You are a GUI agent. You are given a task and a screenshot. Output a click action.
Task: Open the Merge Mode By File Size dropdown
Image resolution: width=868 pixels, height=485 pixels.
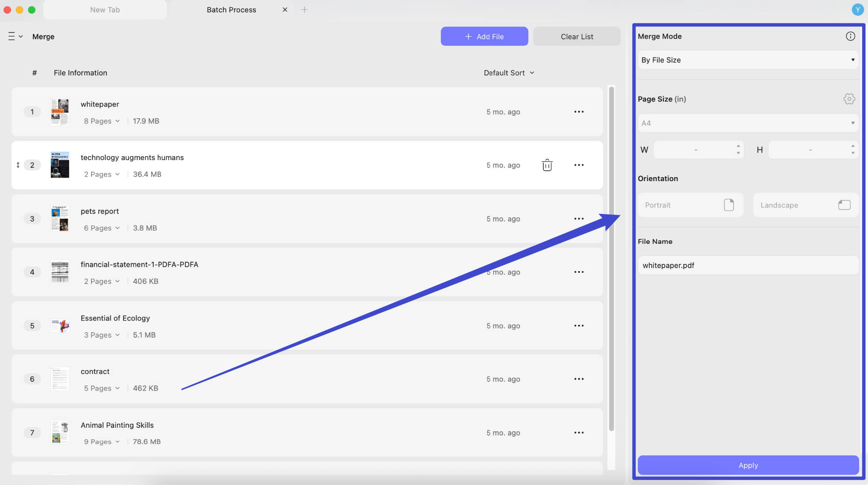[748, 60]
